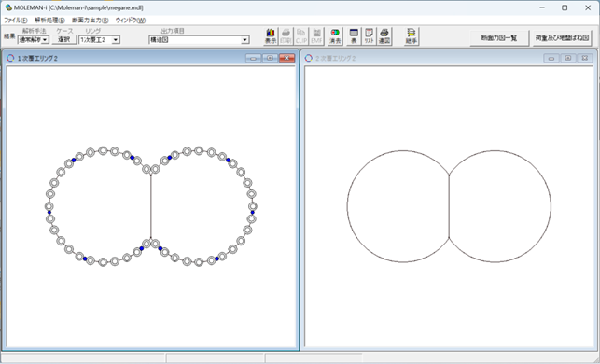Maximize the 1次覆工リング2 child window
600x364 pixels.
pos(271,58)
